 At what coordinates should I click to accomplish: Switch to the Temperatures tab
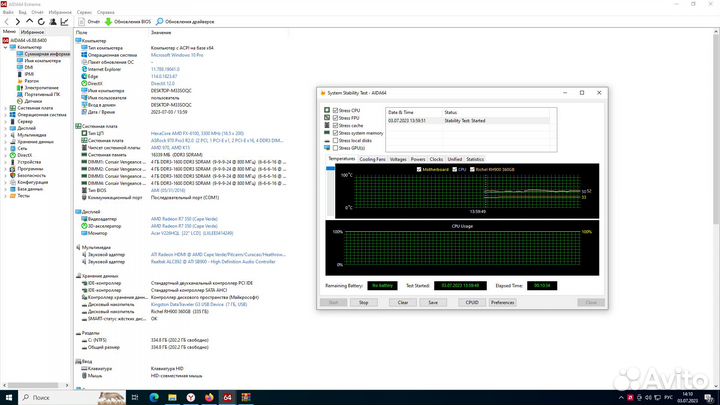[341, 159]
